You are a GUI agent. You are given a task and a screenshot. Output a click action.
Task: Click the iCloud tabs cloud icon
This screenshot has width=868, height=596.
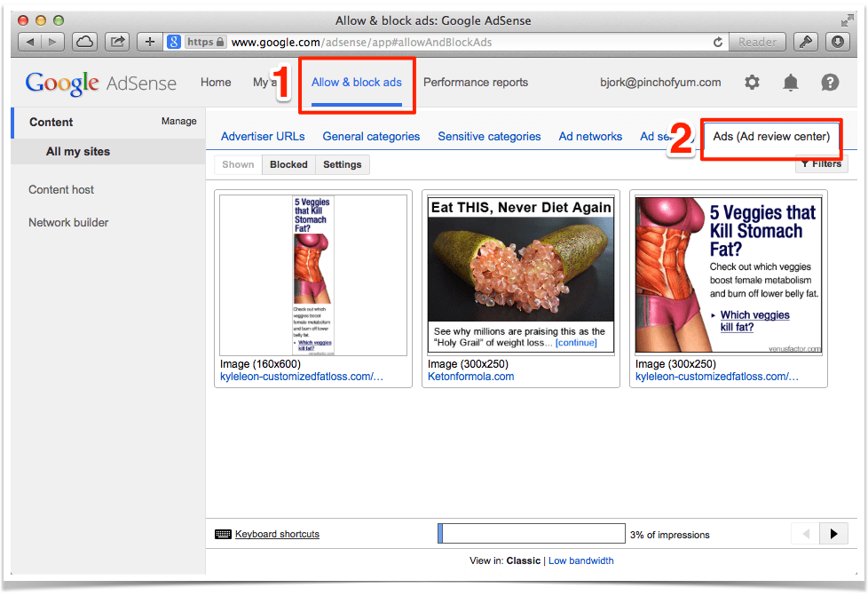84,41
